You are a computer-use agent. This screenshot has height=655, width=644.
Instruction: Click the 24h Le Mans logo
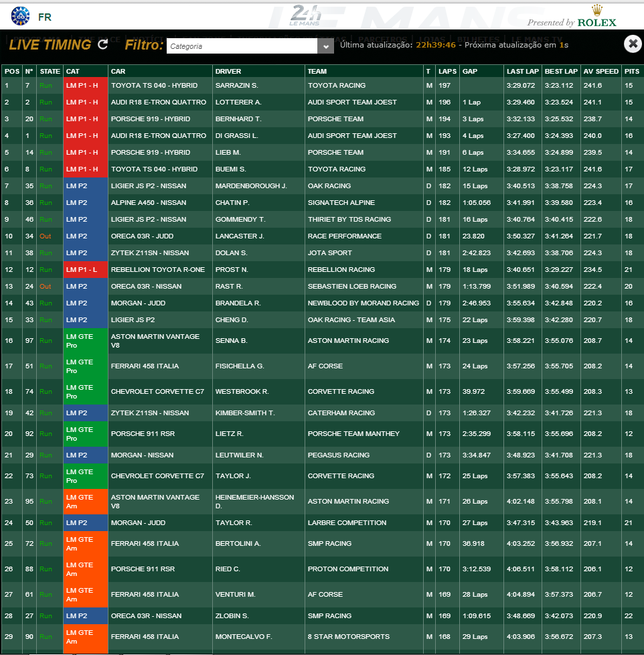tap(307, 15)
